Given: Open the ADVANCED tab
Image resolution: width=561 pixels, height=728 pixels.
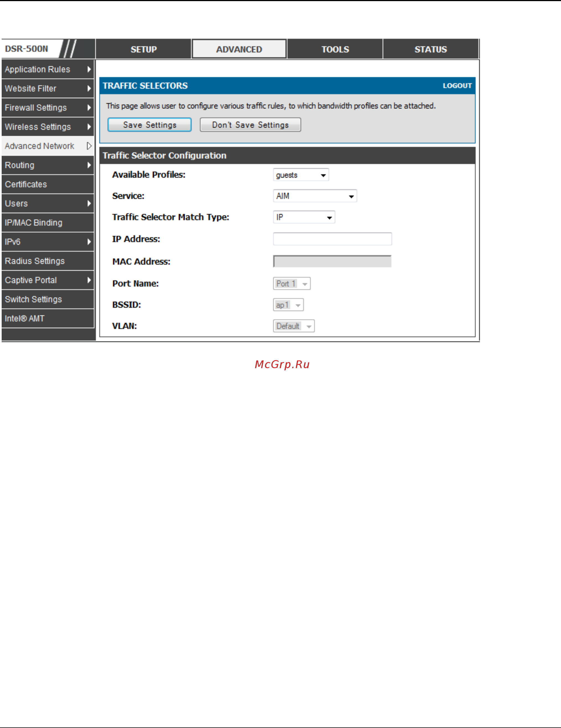Looking at the screenshot, I should coord(239,49).
